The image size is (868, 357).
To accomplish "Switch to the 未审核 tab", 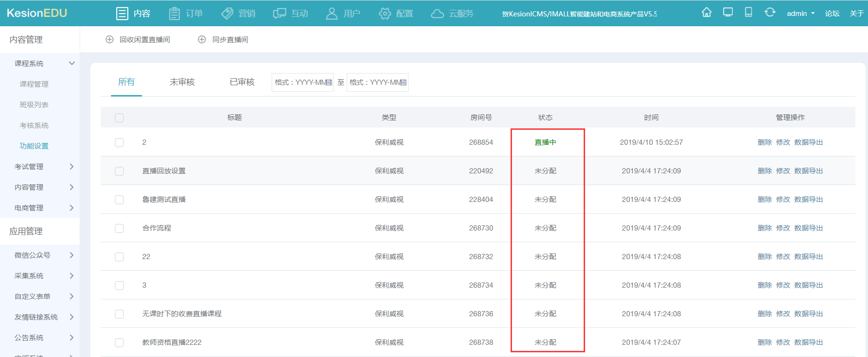I will [182, 82].
